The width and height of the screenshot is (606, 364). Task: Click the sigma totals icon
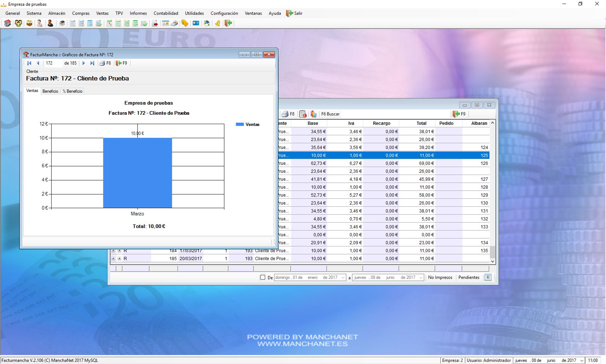tap(488, 277)
